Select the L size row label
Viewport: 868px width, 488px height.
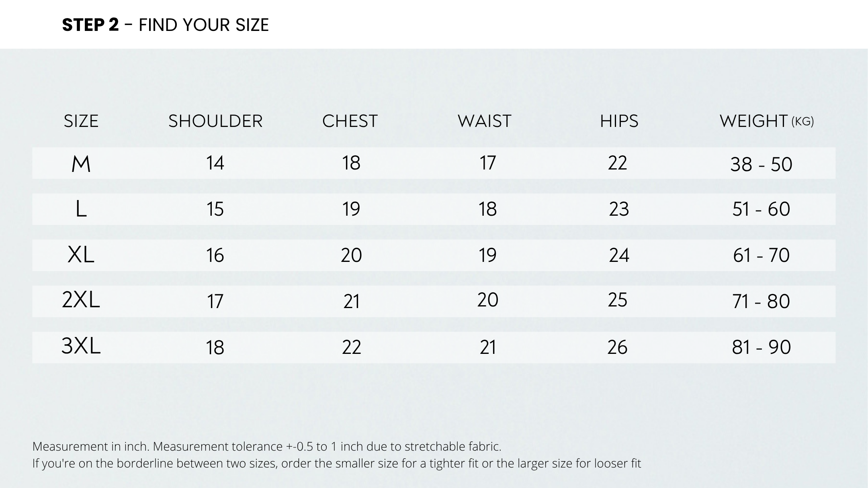click(81, 209)
